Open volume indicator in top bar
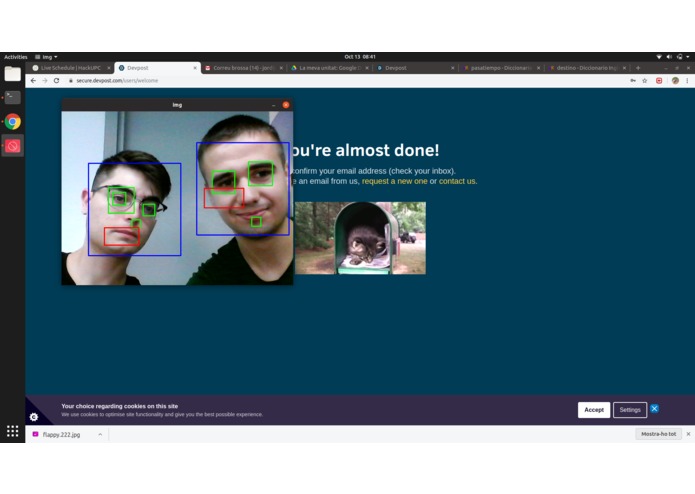 pyautogui.click(x=669, y=57)
